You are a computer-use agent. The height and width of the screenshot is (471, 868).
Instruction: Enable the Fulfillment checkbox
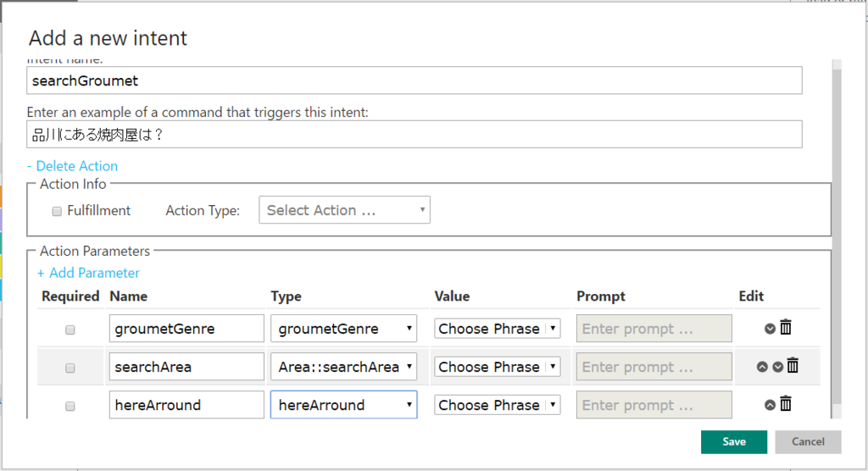point(57,211)
